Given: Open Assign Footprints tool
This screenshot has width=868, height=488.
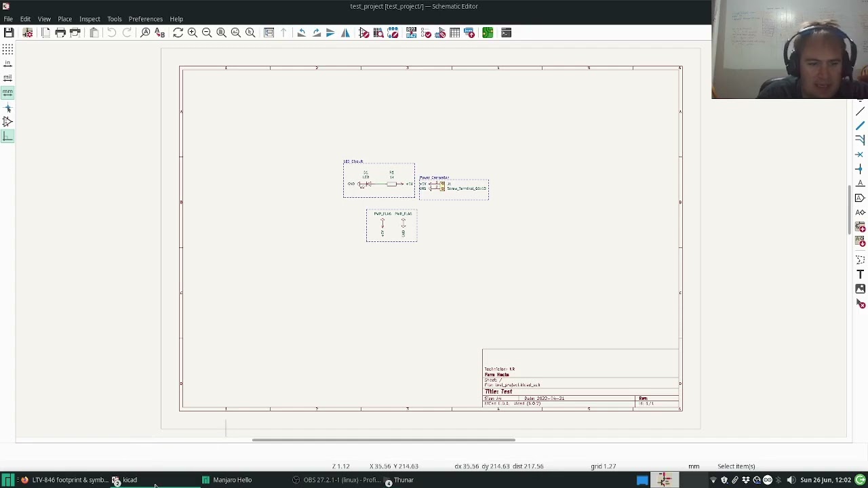Looking at the screenshot, I should click(441, 33).
